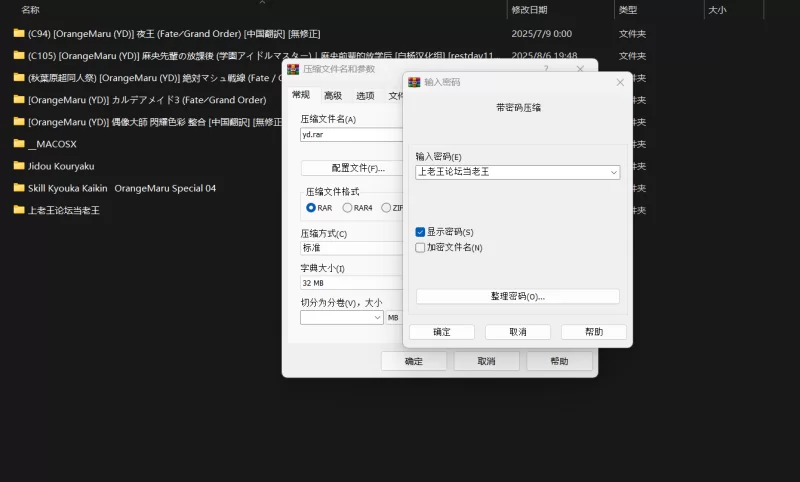Switch to the 选项 tab

tap(365, 95)
